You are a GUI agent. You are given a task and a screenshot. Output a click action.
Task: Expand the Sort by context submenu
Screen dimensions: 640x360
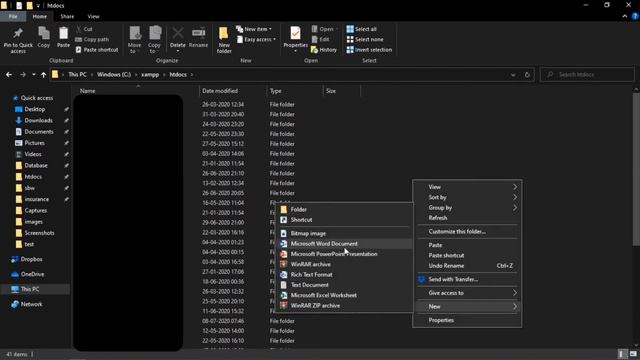click(467, 197)
